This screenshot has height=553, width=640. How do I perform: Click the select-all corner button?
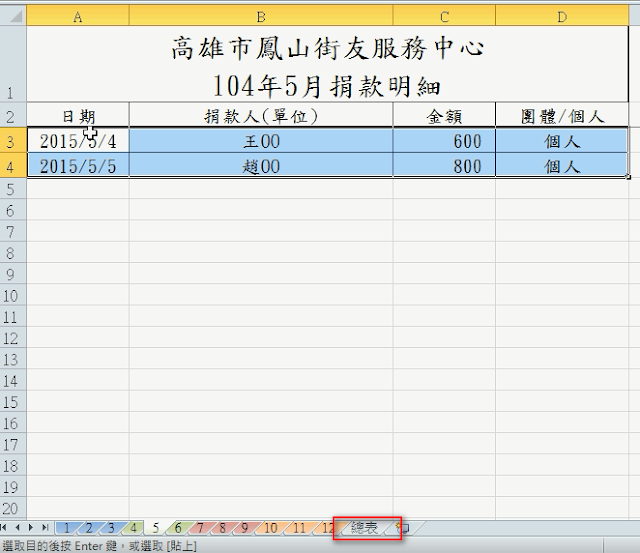(x=13, y=17)
